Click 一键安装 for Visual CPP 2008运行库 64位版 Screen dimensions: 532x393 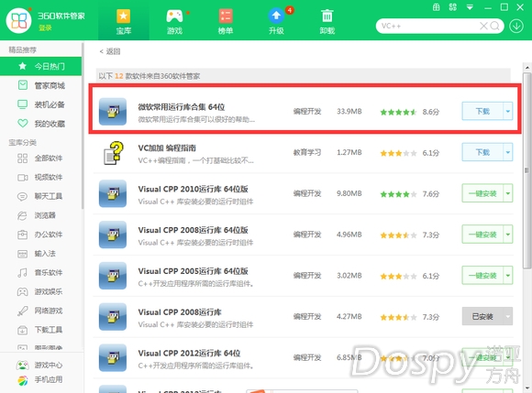[482, 235]
